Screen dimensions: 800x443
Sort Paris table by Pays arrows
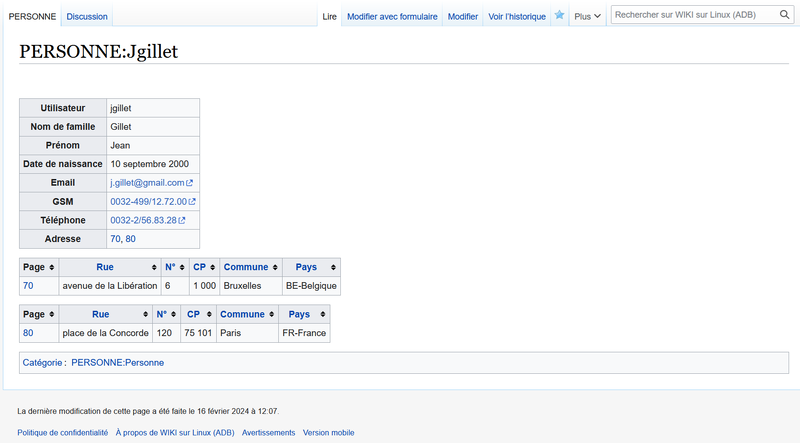click(322, 314)
